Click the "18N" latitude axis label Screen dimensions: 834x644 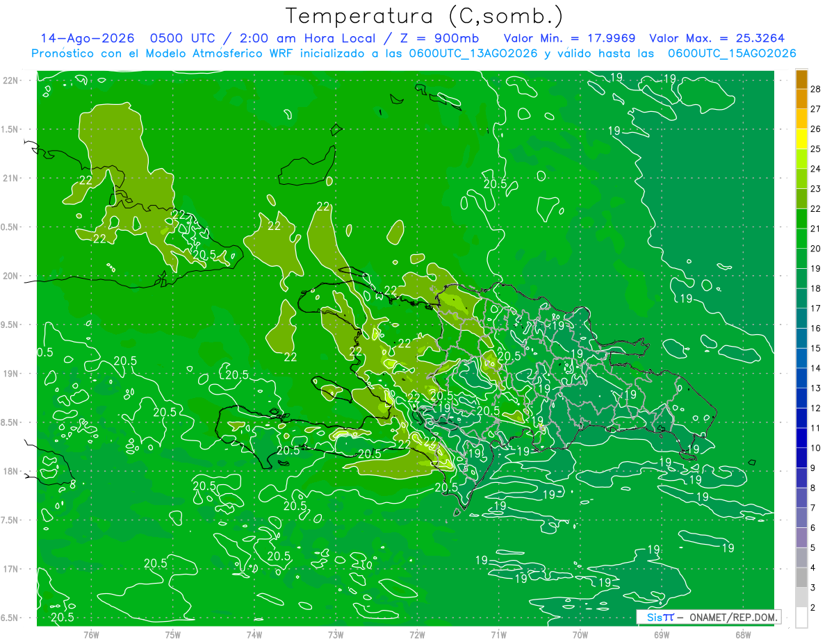click(11, 471)
